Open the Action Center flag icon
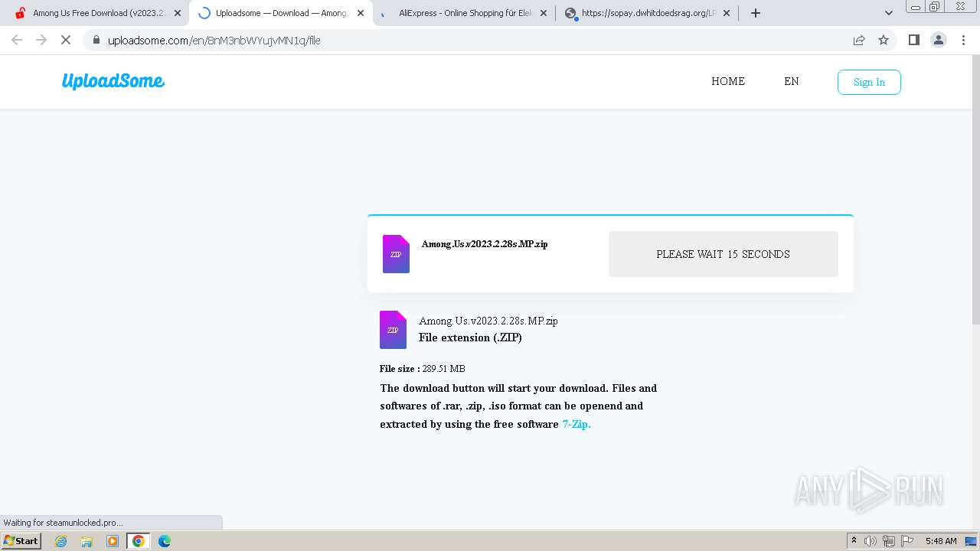980x551 pixels. pyautogui.click(x=907, y=541)
